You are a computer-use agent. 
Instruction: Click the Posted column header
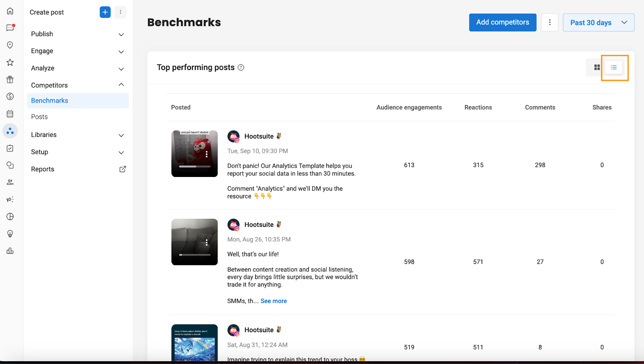tap(181, 107)
